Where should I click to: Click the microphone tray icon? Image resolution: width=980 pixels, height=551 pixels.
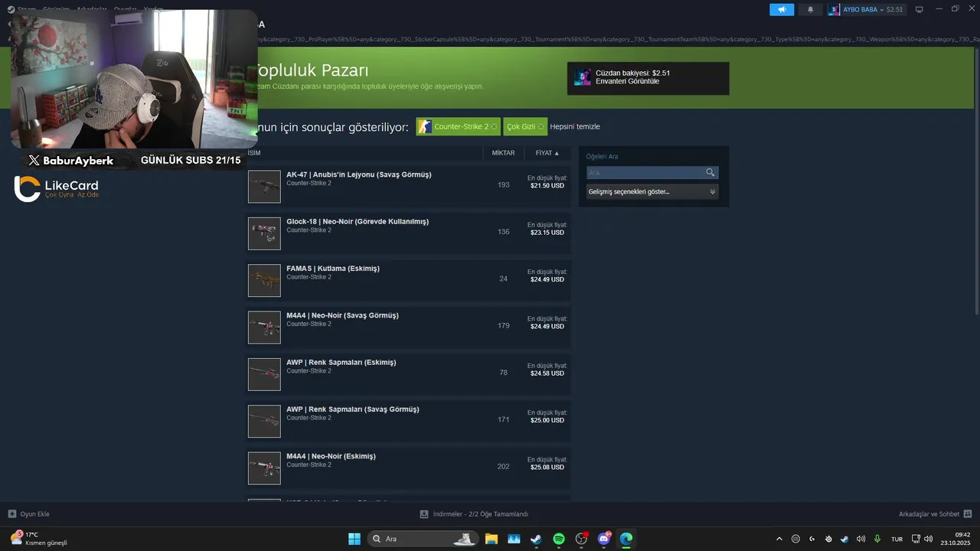point(877,539)
